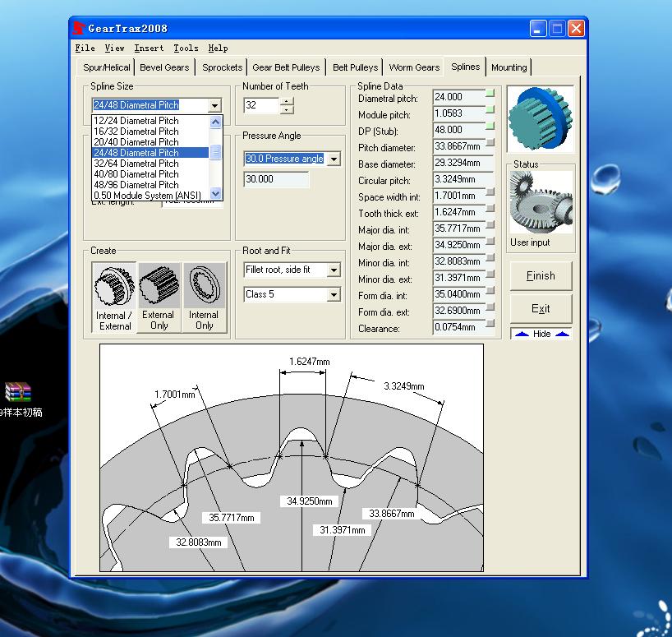Open the Pressure angle dropdown
Screen dimensions: 672x637
coord(334,159)
